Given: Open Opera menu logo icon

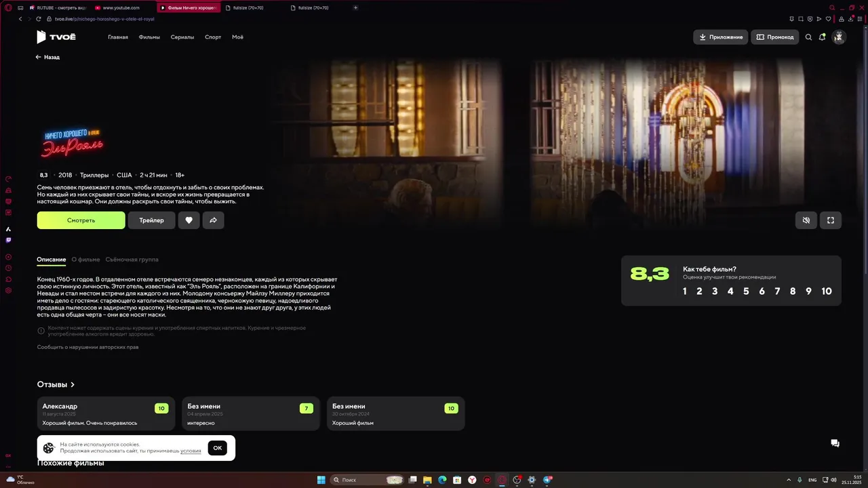Looking at the screenshot, I should tap(8, 7).
